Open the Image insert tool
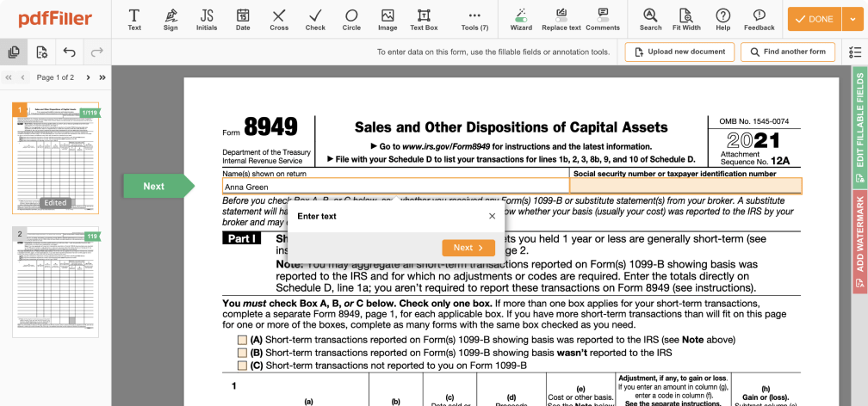Screen dimensions: 868x406 (x=387, y=19)
